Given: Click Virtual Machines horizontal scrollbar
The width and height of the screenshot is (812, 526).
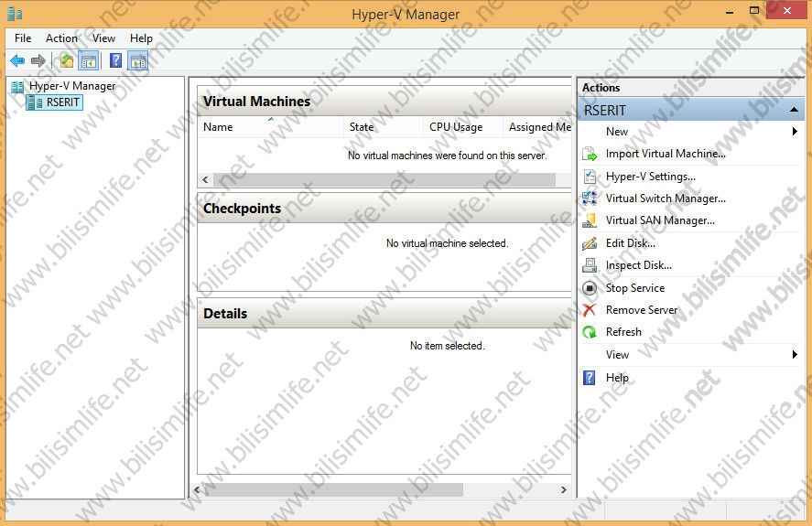Looking at the screenshot, I should click(x=384, y=180).
